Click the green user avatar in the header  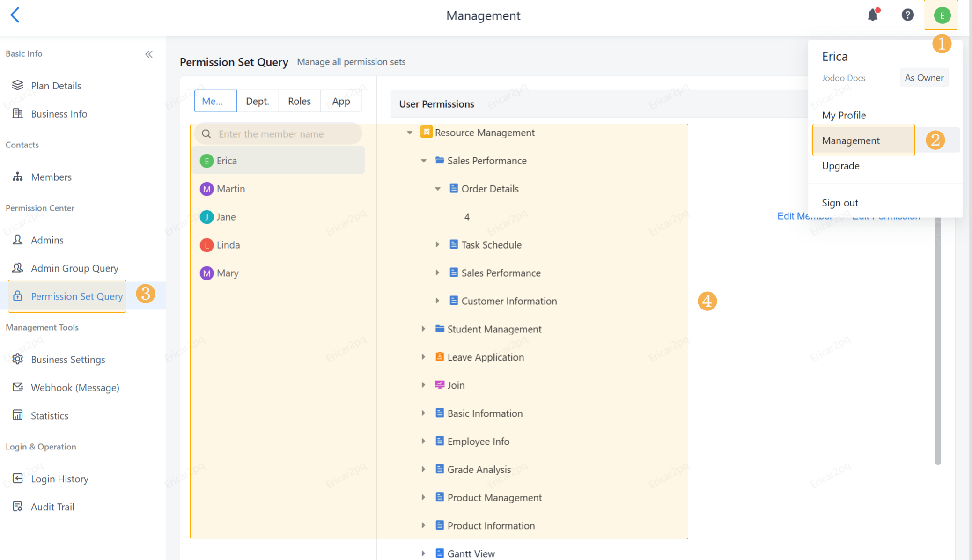pos(942,15)
